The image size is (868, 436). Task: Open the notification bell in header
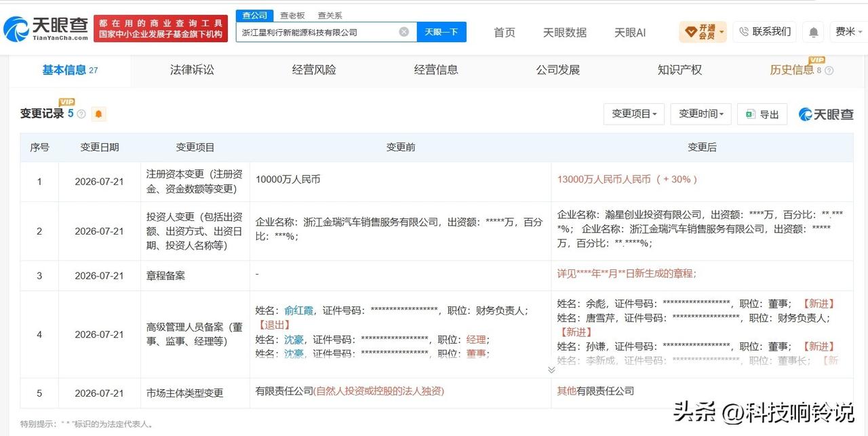[x=813, y=32]
